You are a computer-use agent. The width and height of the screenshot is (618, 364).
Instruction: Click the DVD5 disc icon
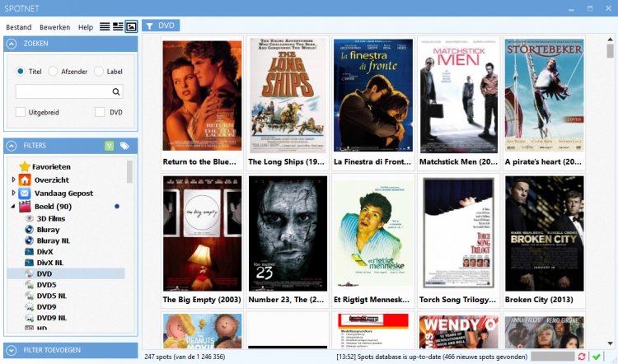(x=29, y=284)
